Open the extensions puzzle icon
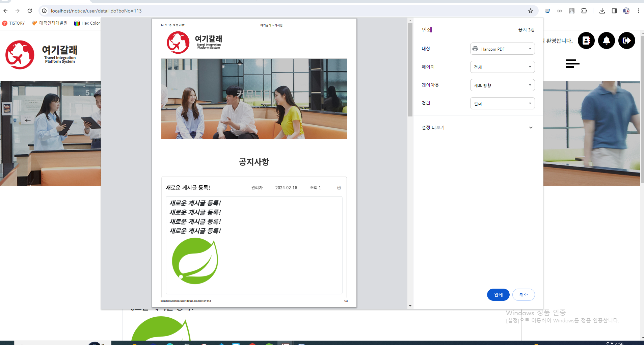This screenshot has height=345, width=644. (584, 11)
